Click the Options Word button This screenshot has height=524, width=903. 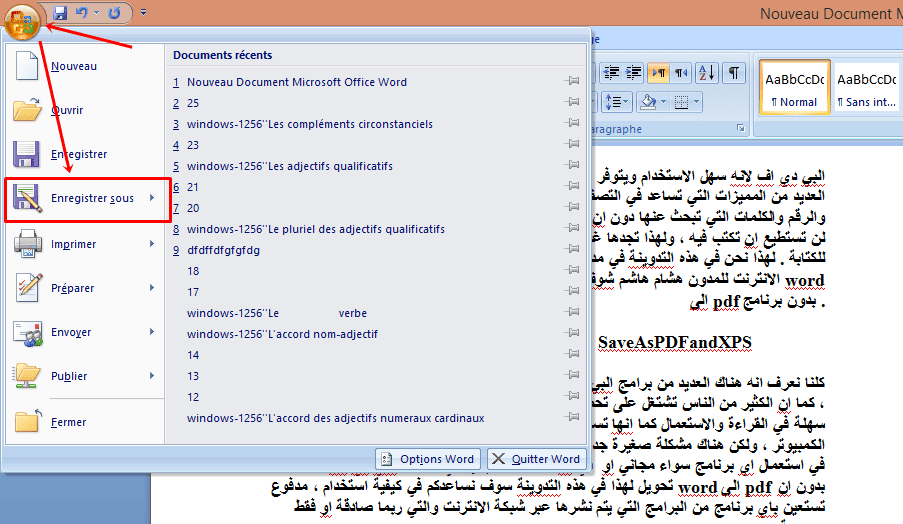[x=428, y=459]
